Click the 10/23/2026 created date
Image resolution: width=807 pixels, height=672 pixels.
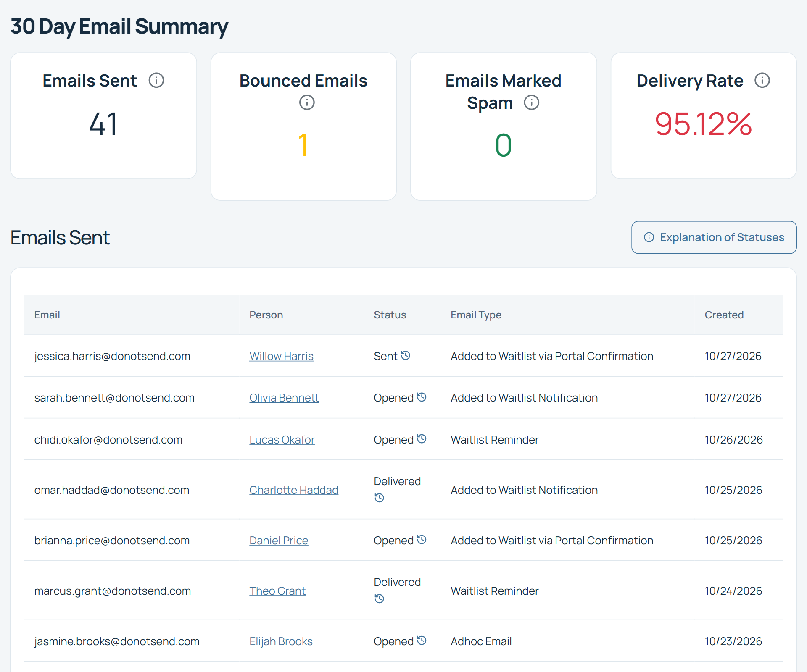733,641
